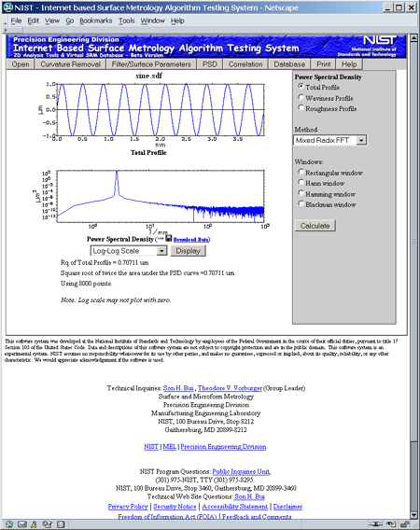Follow the MEL footer link

pyautogui.click(x=170, y=447)
